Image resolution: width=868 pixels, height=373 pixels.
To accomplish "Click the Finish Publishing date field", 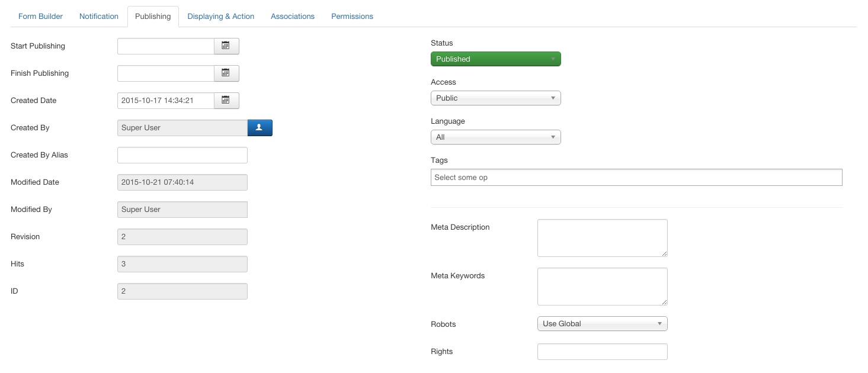I will pyautogui.click(x=166, y=73).
